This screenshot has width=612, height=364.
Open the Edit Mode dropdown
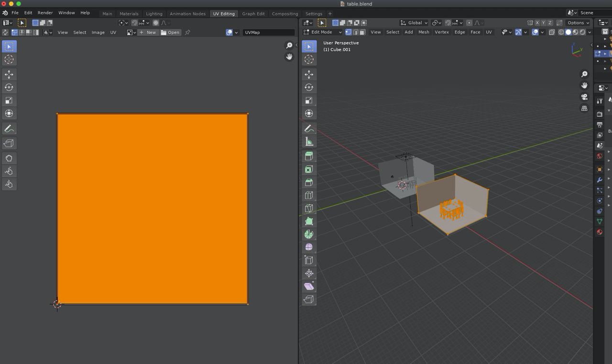coord(323,32)
